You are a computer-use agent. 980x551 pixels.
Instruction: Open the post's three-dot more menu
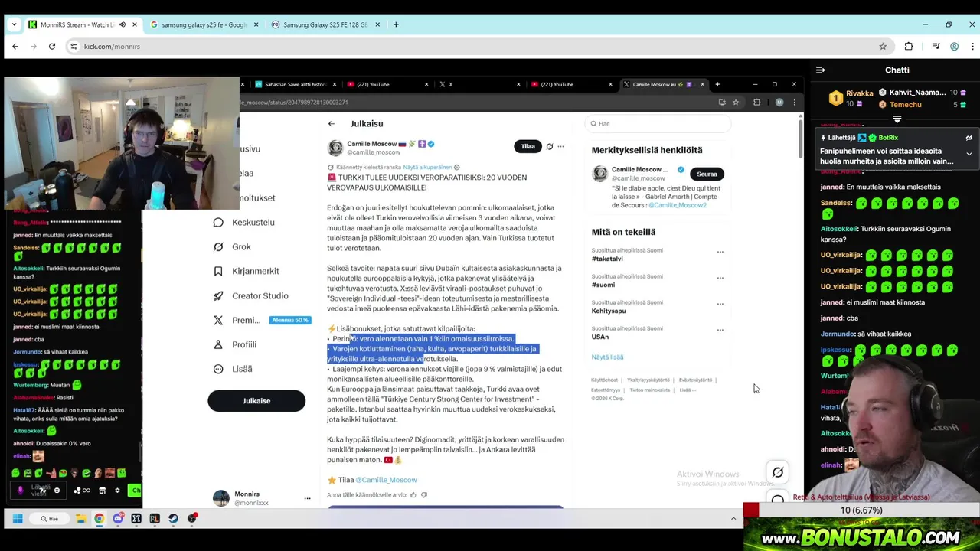(560, 146)
